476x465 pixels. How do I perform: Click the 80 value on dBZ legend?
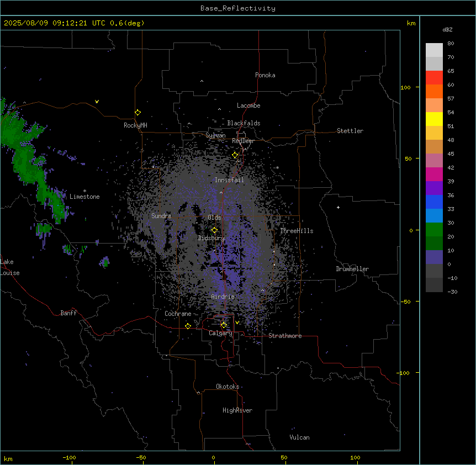451,44
